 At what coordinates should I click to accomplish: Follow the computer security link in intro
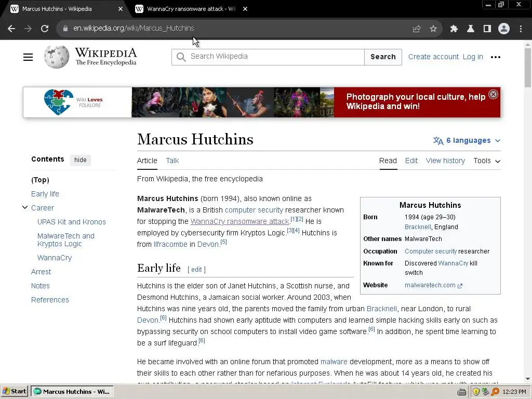pyautogui.click(x=254, y=210)
